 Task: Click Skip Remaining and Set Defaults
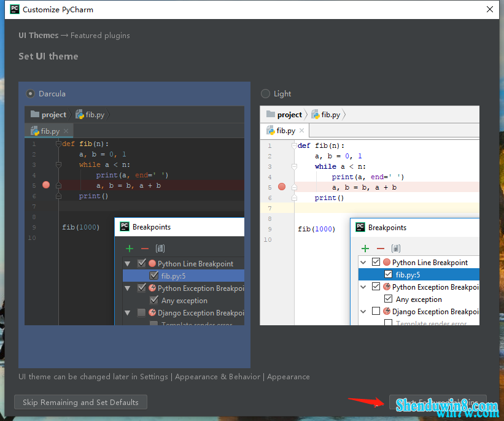point(80,402)
